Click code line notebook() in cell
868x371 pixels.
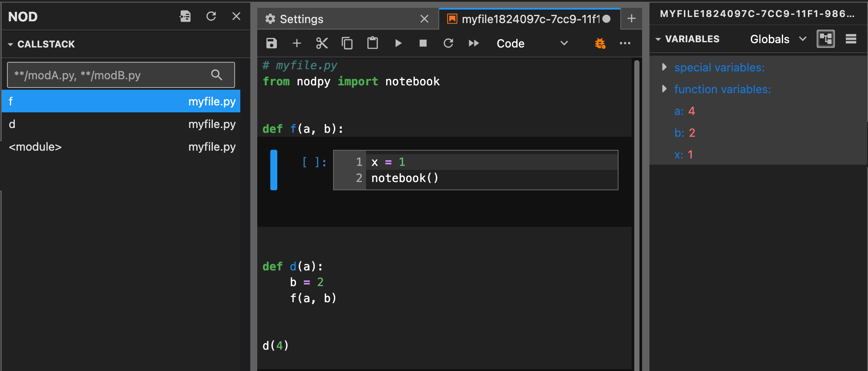click(x=405, y=178)
